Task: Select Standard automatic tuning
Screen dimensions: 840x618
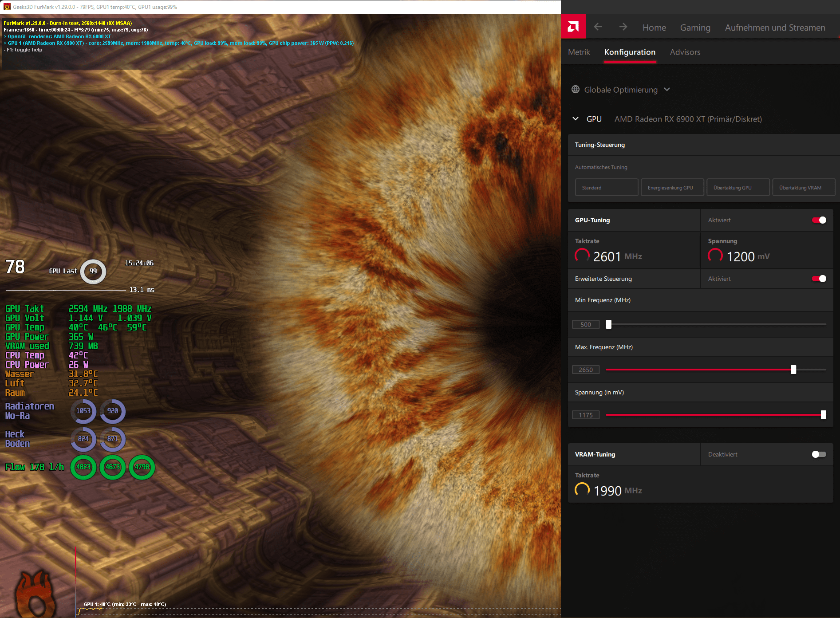Action: pyautogui.click(x=607, y=187)
